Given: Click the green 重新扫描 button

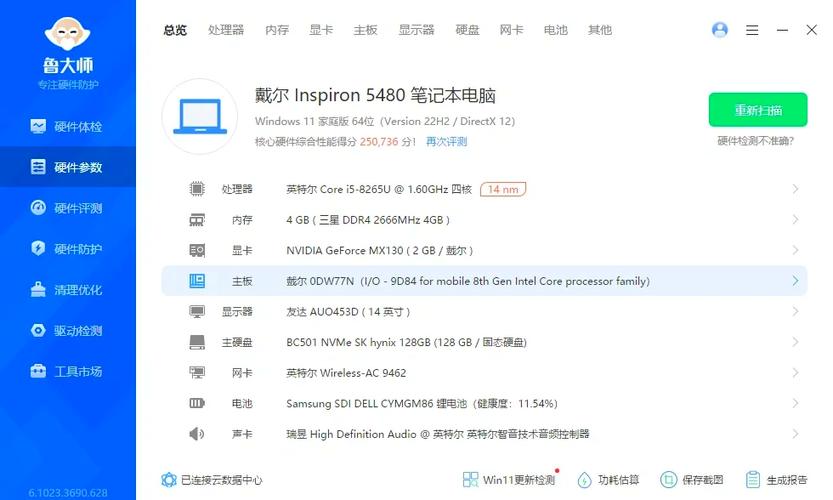Looking at the screenshot, I should click(758, 110).
